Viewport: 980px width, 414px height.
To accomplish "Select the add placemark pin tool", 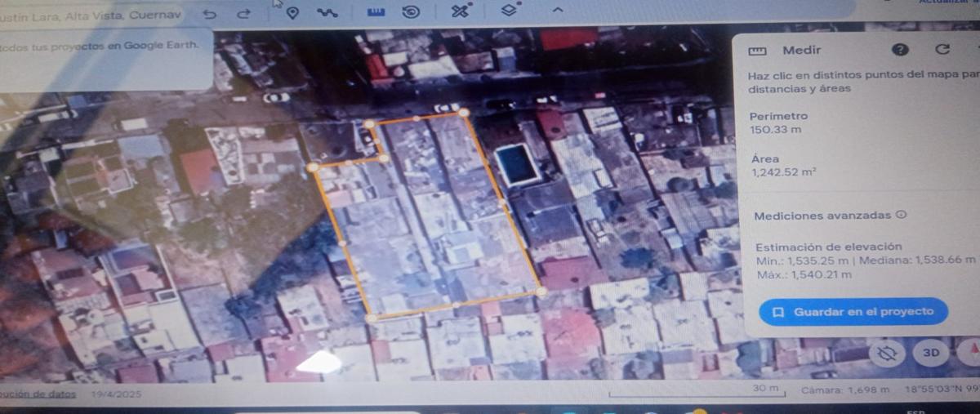I will pyautogui.click(x=292, y=12).
